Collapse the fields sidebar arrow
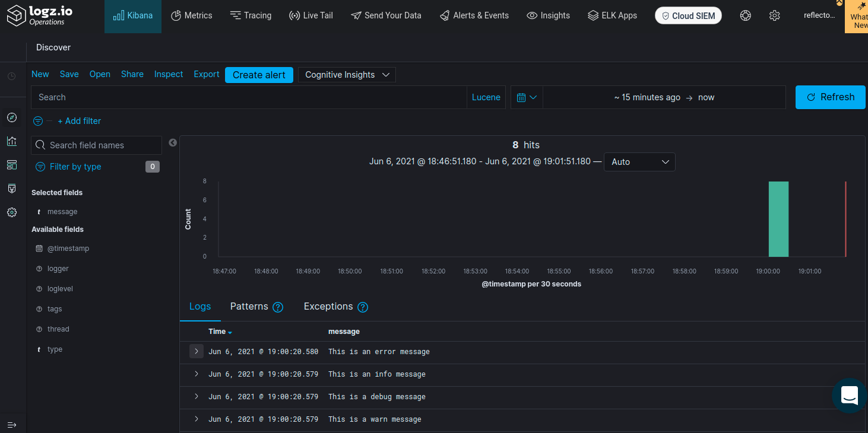 (173, 142)
